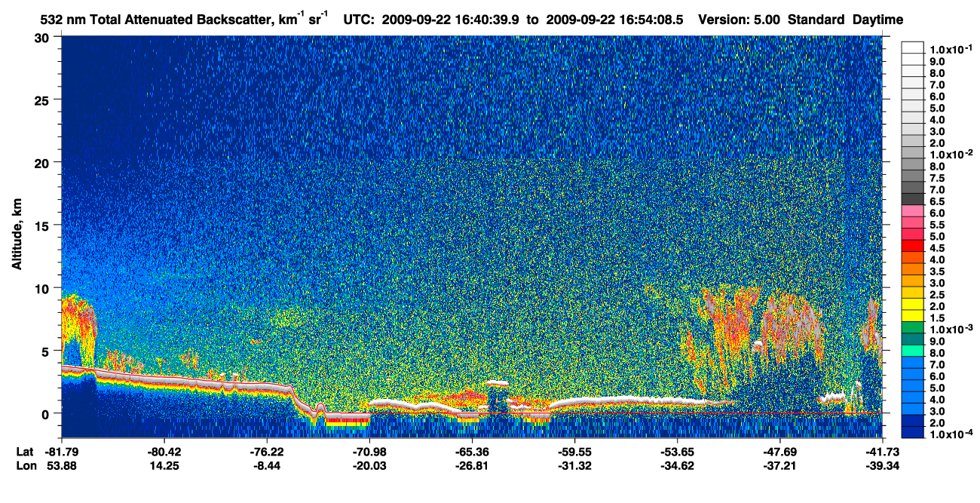Click the longitude value '-20.03'

point(369,466)
